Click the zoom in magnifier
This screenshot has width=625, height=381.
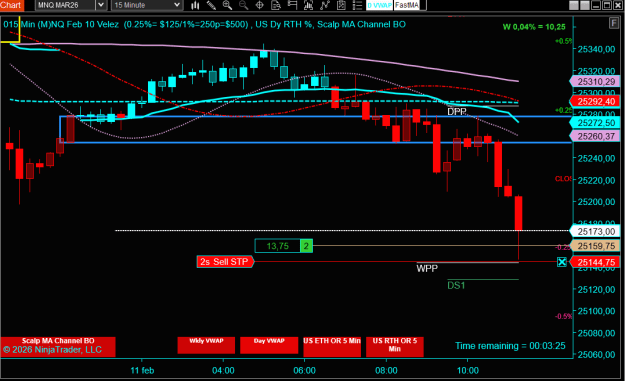227,5
